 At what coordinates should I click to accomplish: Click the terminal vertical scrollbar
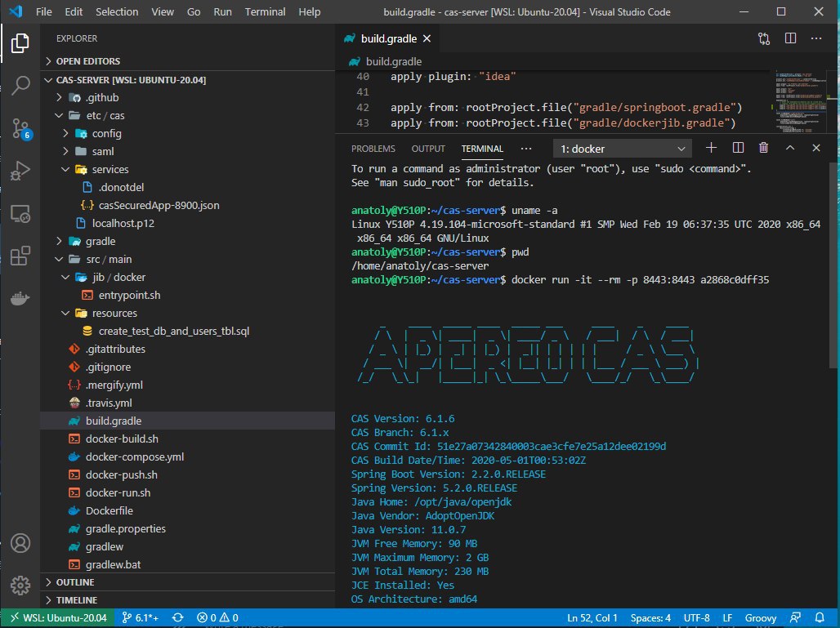pos(833,265)
